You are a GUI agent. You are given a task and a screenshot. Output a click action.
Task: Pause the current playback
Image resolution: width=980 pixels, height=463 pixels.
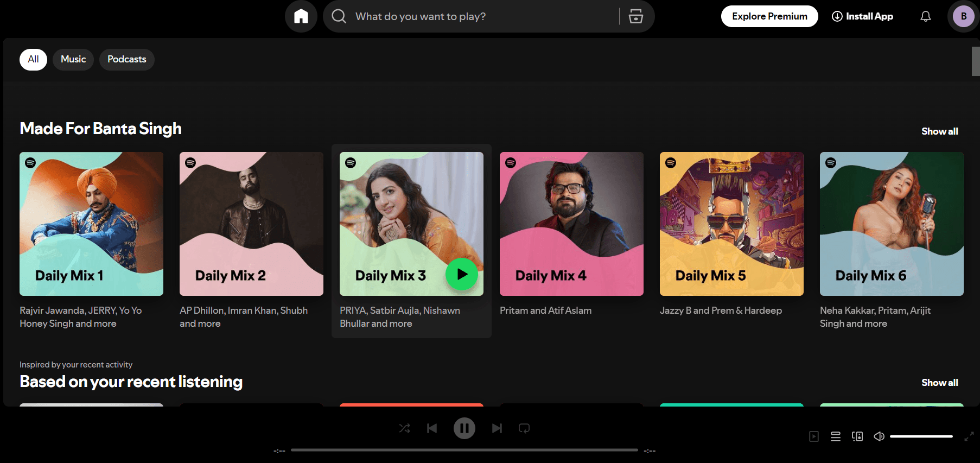(x=464, y=428)
